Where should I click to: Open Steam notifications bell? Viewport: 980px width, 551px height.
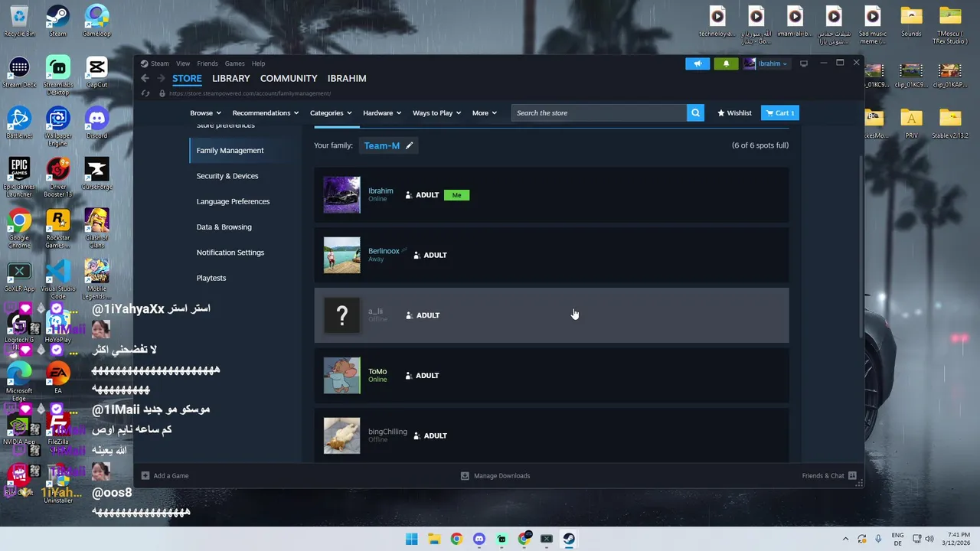(726, 64)
